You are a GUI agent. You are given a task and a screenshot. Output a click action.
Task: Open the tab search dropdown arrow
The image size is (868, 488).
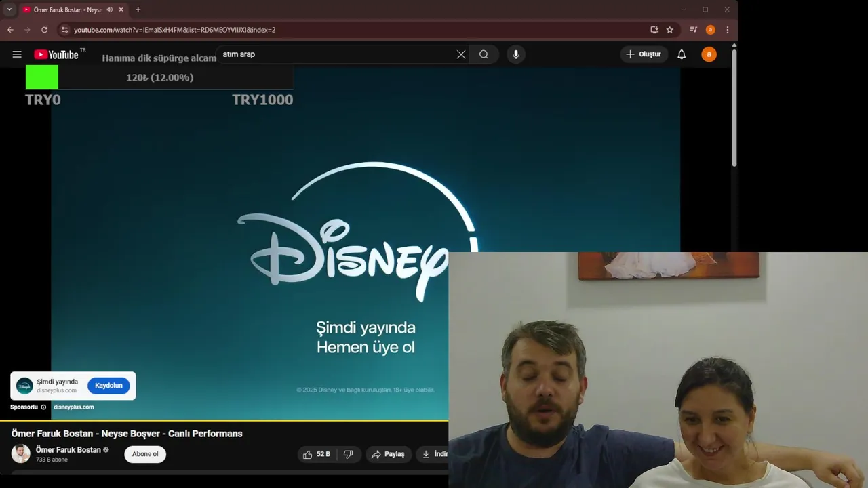pyautogui.click(x=9, y=9)
